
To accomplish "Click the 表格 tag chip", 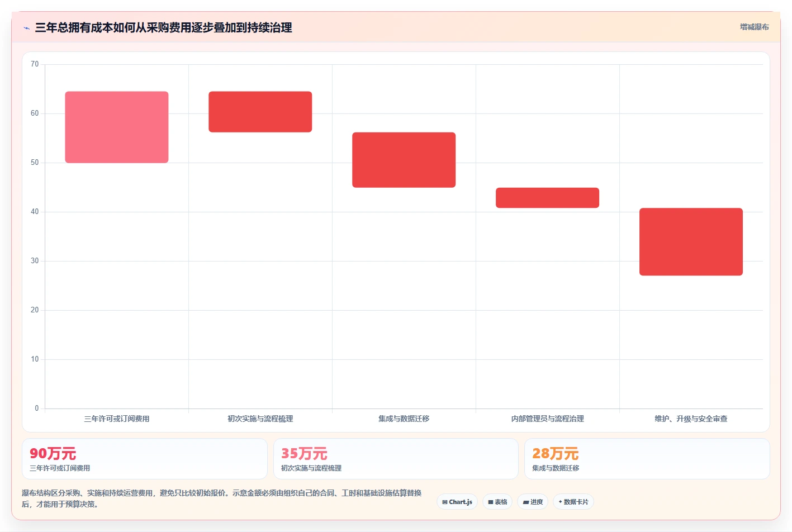I will (x=497, y=502).
